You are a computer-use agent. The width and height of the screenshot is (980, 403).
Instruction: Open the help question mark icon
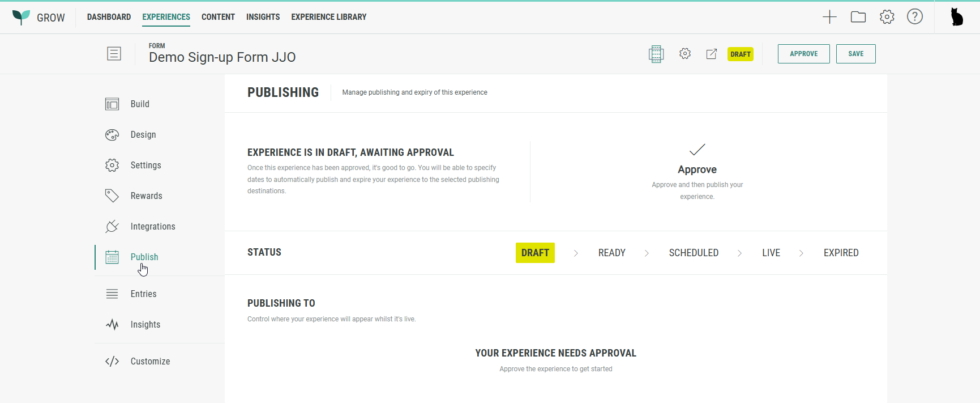pyautogui.click(x=914, y=17)
